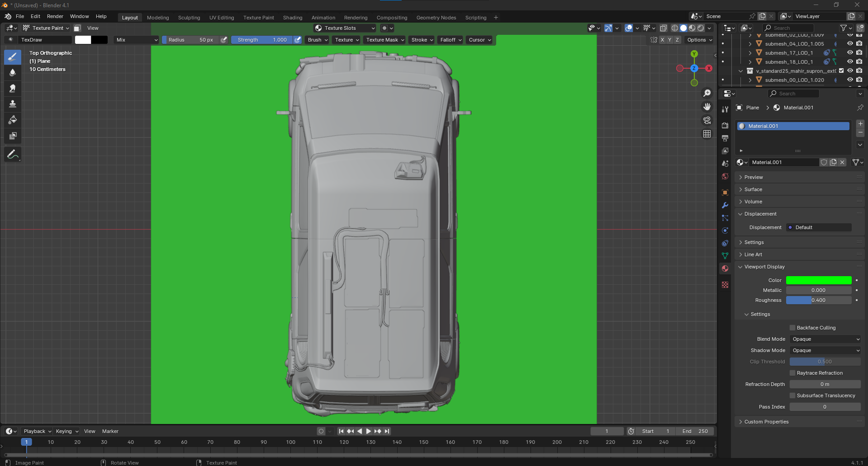Viewport: 868px width, 466px height.
Task: Select the Smear tool
Action: coord(13,88)
